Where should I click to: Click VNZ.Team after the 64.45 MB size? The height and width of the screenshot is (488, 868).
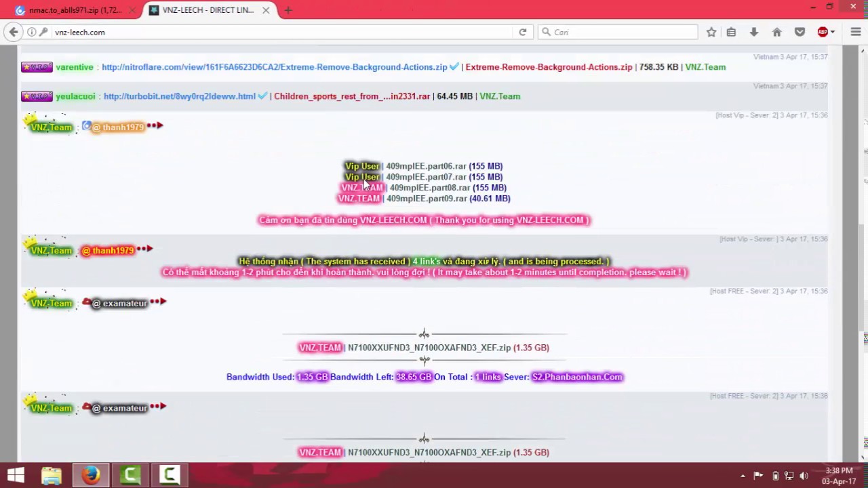pyautogui.click(x=500, y=96)
